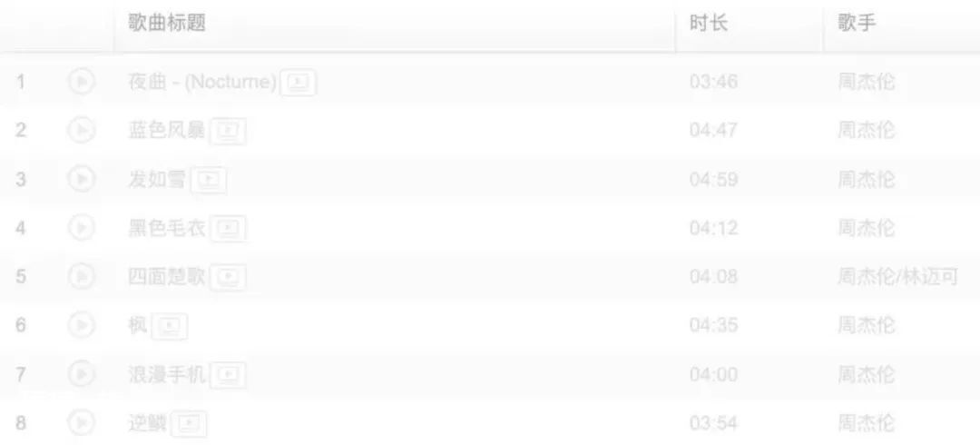This screenshot has height=445, width=980.
Task: Open the MV icon beside 黑色毛衣
Action: pos(228,229)
